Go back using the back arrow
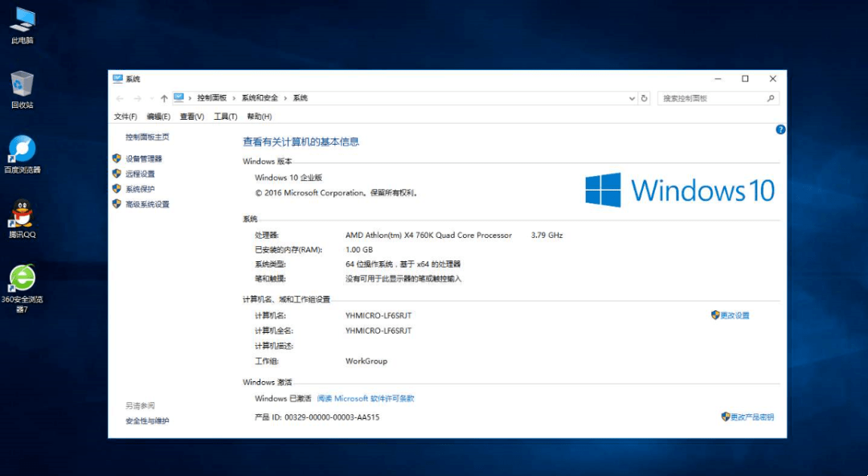 point(119,97)
